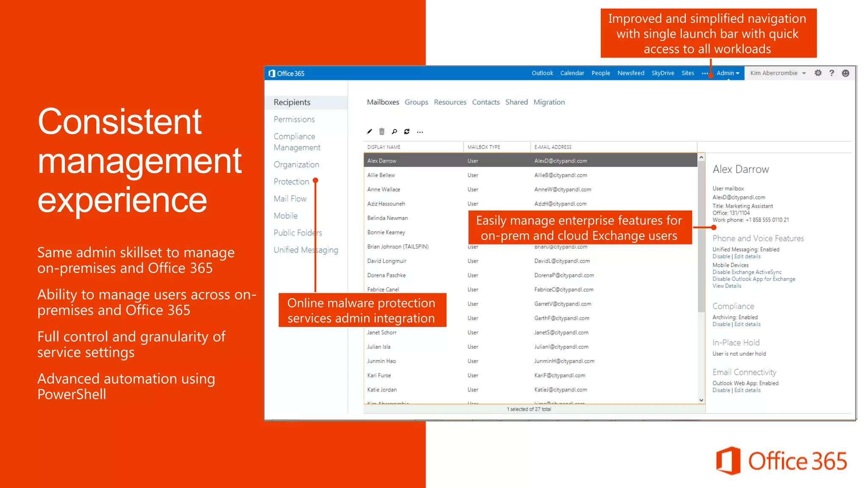Image resolution: width=868 pixels, height=488 pixels.
Task: Click Edit details under Unified Messaging
Action: [x=747, y=256]
